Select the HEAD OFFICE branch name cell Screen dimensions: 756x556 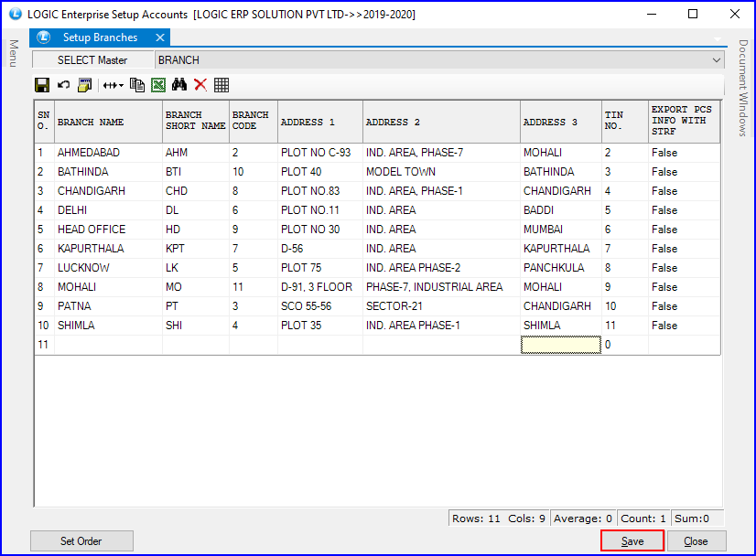coord(109,230)
